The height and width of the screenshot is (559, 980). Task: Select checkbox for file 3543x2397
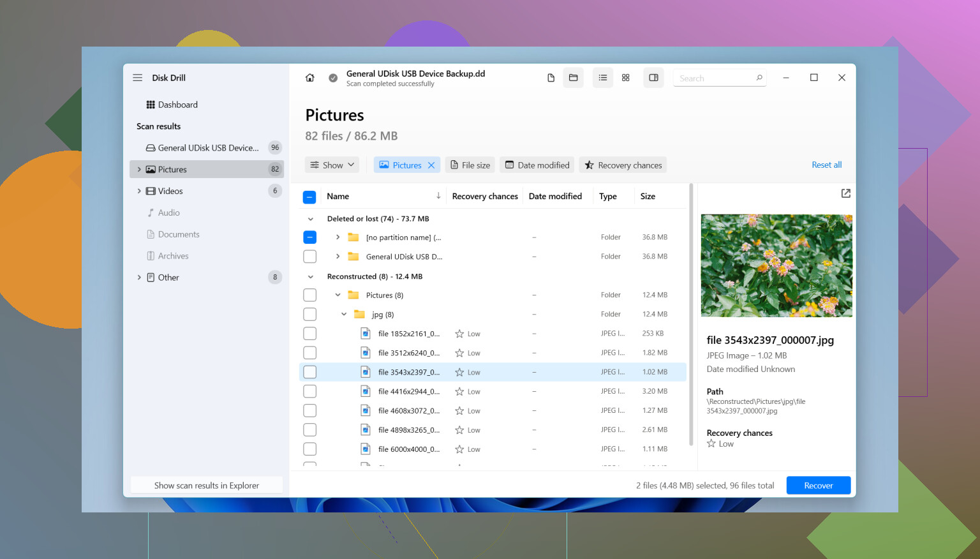coord(309,372)
